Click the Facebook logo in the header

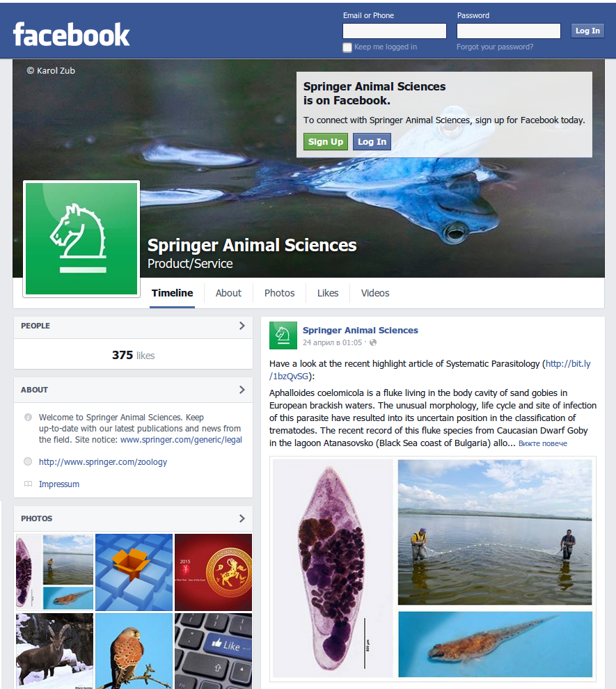coord(71,35)
